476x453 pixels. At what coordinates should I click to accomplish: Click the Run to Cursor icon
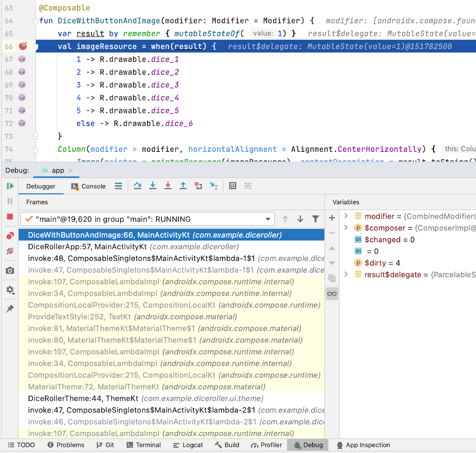[214, 186]
